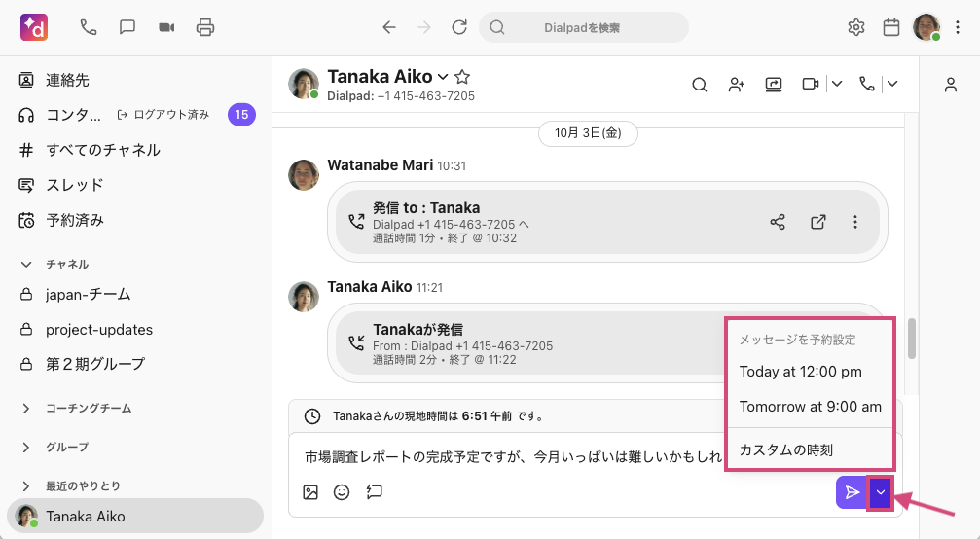Click the share icon on outgoing call card

click(778, 222)
